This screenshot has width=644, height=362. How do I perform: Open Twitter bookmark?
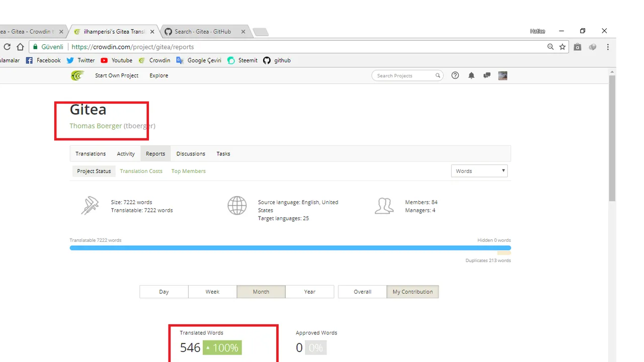(x=80, y=60)
